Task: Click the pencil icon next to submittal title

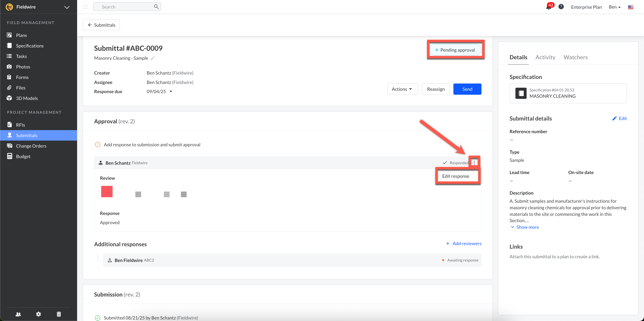Action: pos(152,58)
